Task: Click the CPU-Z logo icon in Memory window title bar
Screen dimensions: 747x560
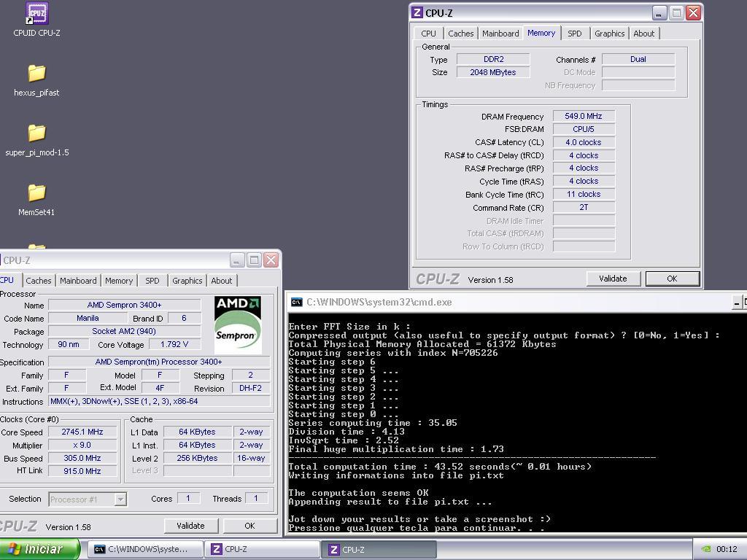Action: pos(417,13)
